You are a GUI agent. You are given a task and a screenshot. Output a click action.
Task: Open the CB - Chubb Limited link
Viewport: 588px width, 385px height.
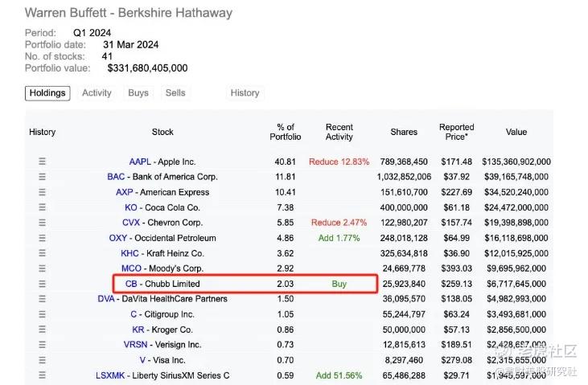[162, 284]
